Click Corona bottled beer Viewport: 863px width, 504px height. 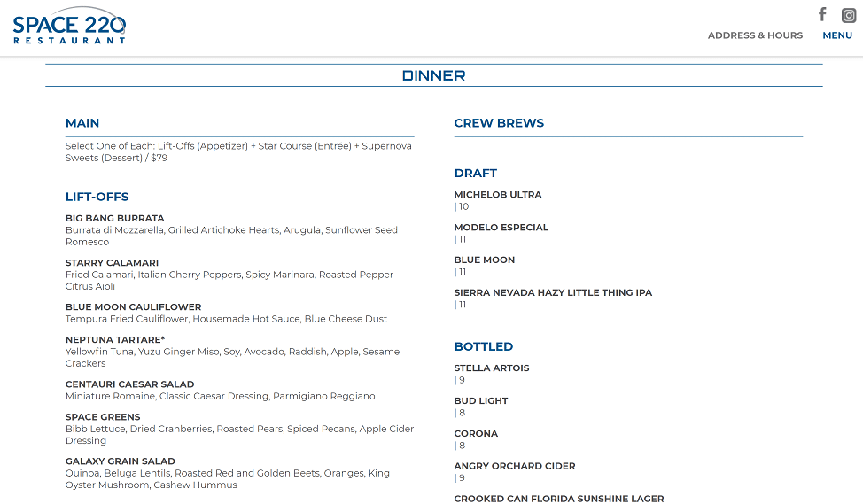[x=476, y=433]
